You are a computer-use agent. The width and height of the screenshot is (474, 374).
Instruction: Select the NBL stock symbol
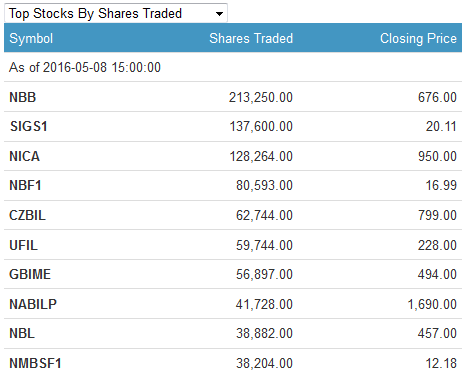pos(22,333)
